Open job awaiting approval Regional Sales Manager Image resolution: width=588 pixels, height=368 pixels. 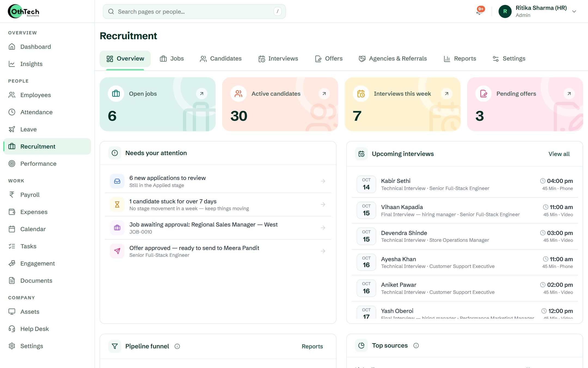[218, 228]
